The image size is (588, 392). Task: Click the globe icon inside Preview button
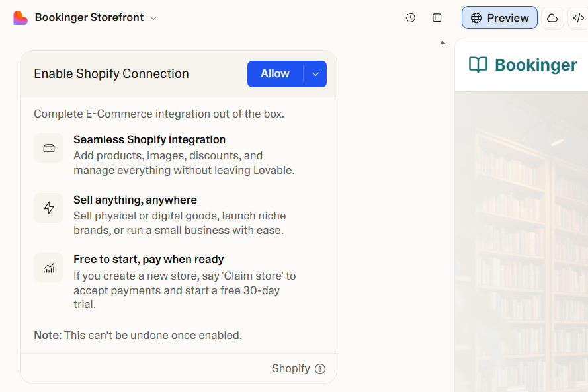coord(475,18)
